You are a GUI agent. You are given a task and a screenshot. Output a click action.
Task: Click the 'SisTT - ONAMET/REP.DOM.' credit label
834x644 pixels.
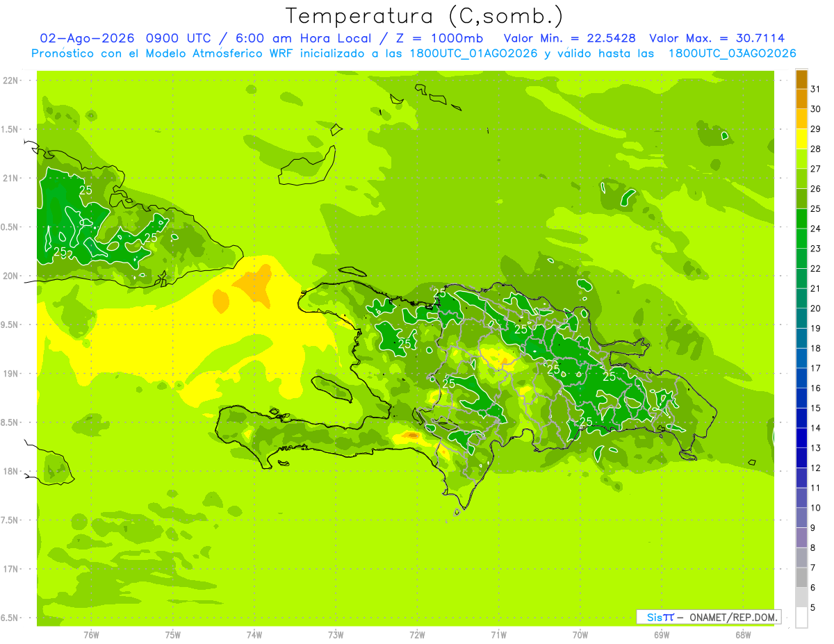pyautogui.click(x=710, y=617)
